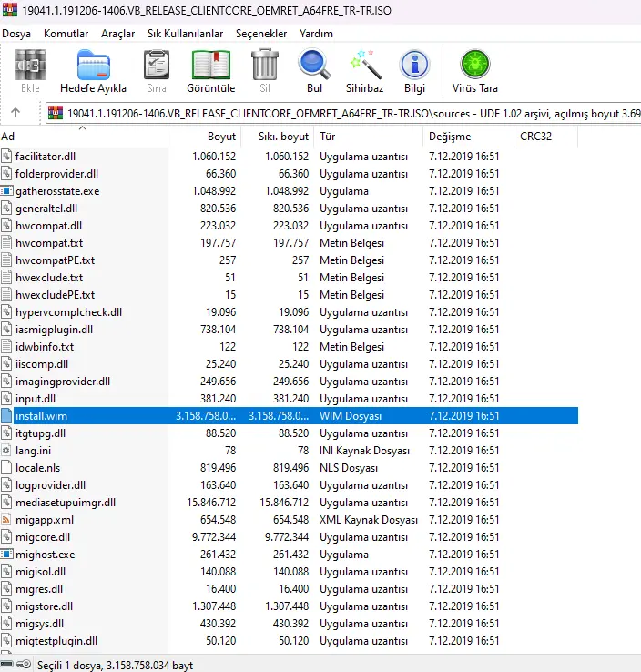Image resolution: width=641 pixels, height=672 pixels.
Task: Click the idwbinfo.txt document icon
Action: [6, 346]
